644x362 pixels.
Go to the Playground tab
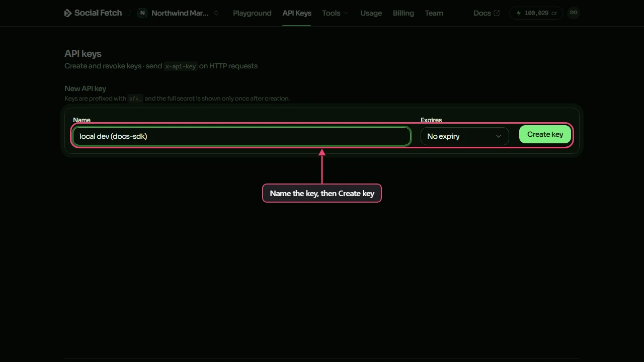252,13
